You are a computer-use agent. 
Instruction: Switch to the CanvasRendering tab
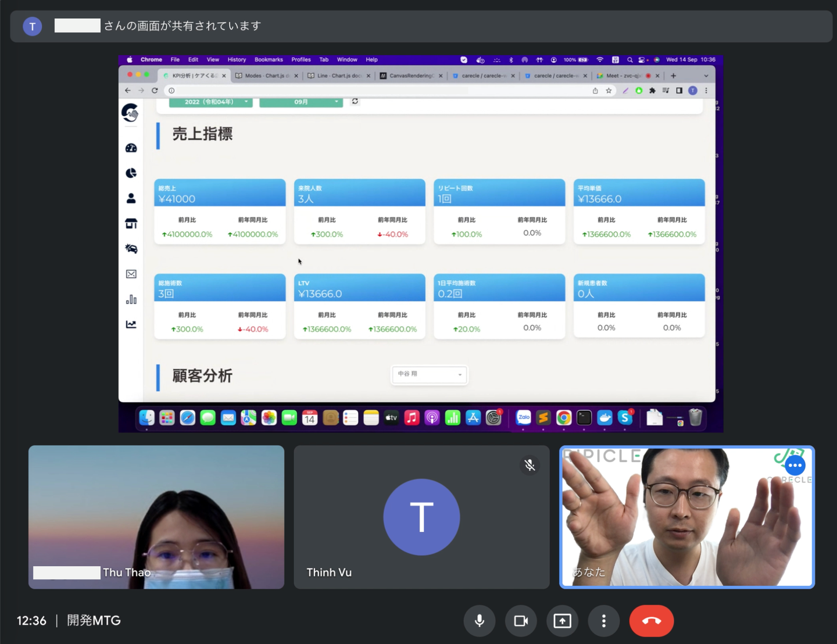[x=411, y=76]
